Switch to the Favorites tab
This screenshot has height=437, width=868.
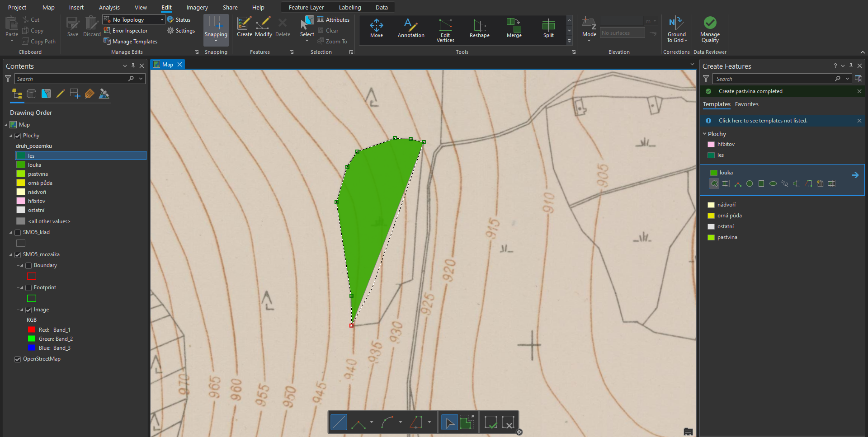pyautogui.click(x=746, y=104)
